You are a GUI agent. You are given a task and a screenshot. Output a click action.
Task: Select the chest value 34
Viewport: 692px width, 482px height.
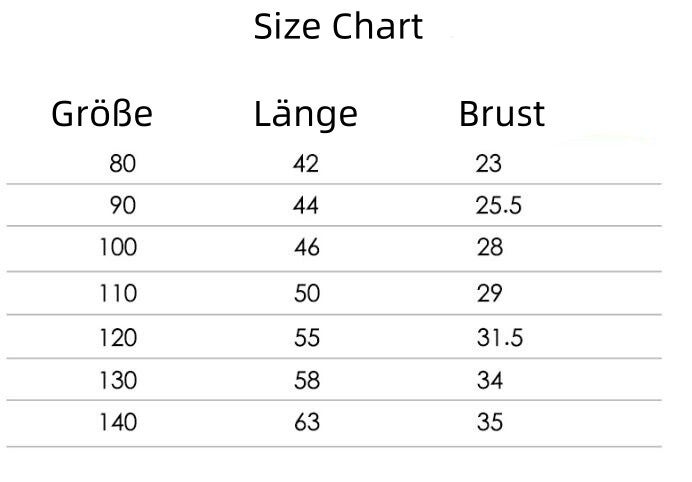[x=489, y=380]
